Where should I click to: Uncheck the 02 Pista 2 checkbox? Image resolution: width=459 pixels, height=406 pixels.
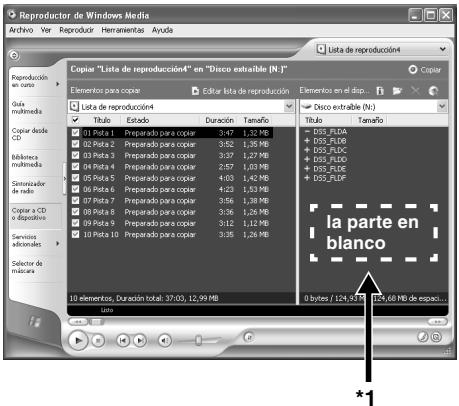tap(76, 144)
